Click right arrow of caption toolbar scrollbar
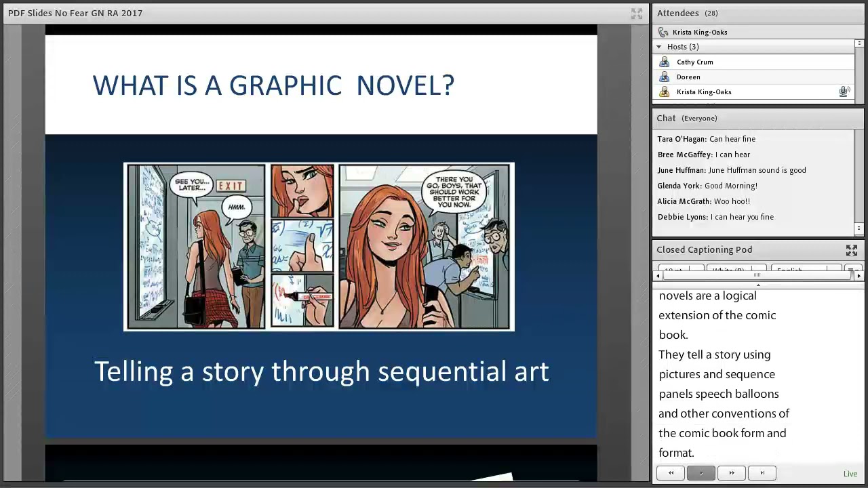868x488 pixels. click(x=859, y=276)
